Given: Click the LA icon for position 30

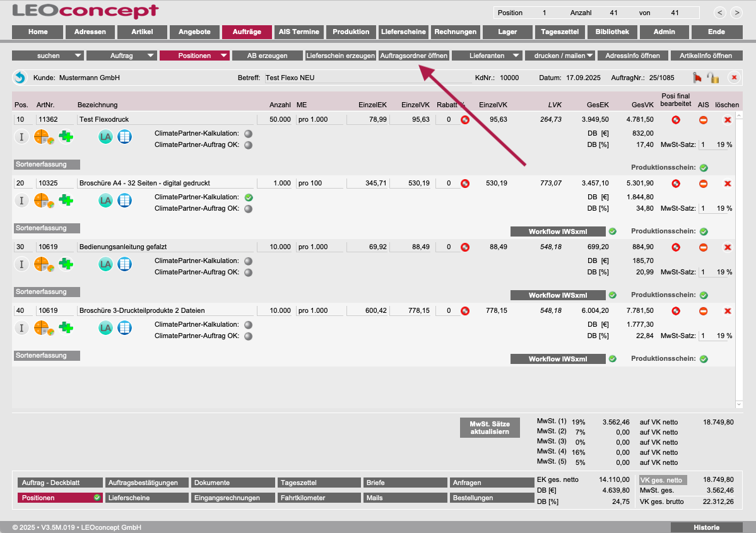Looking at the screenshot, I should coord(105,264).
